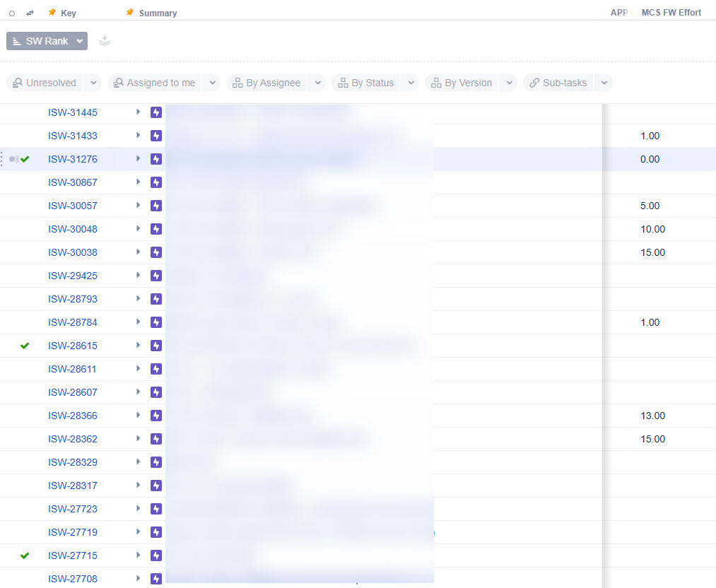Sort by the Summary column header
The height and width of the screenshot is (588, 716).
click(x=158, y=13)
